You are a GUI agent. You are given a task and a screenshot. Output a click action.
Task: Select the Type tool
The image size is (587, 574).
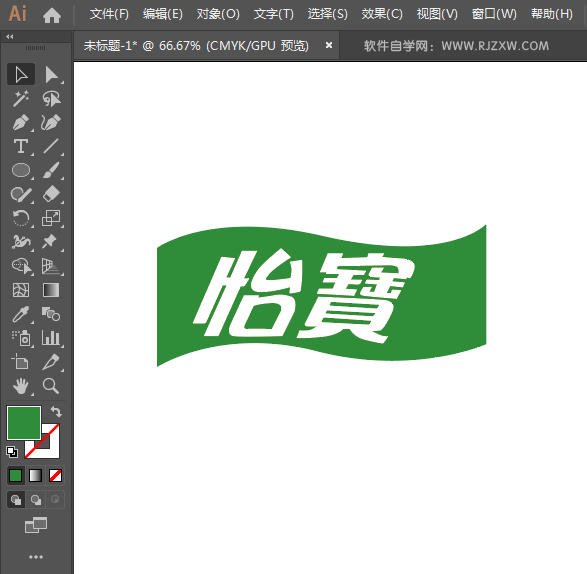[21, 146]
